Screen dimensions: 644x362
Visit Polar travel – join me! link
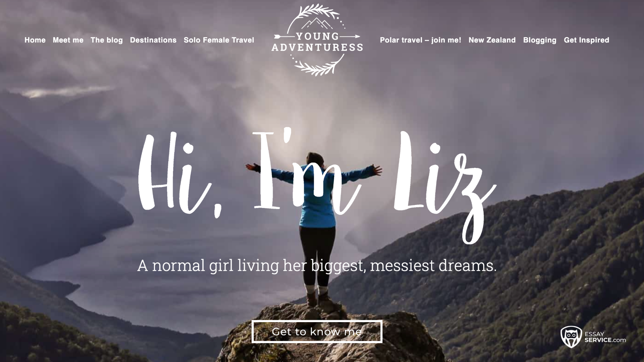(420, 40)
